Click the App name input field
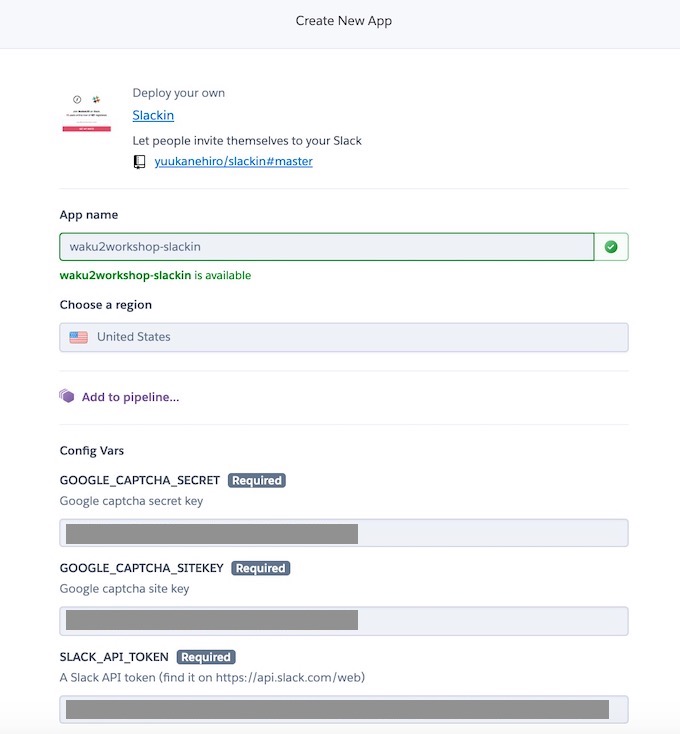The width and height of the screenshot is (680, 734). tap(327, 247)
